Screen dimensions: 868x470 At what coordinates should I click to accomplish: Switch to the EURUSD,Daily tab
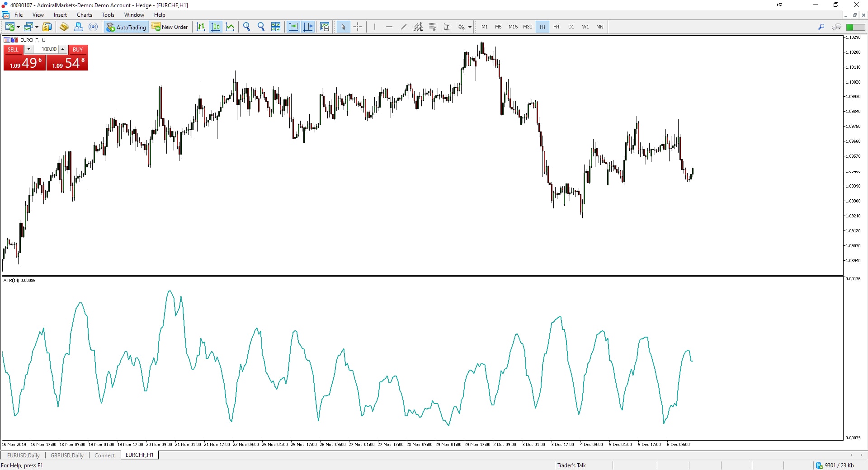24,455
